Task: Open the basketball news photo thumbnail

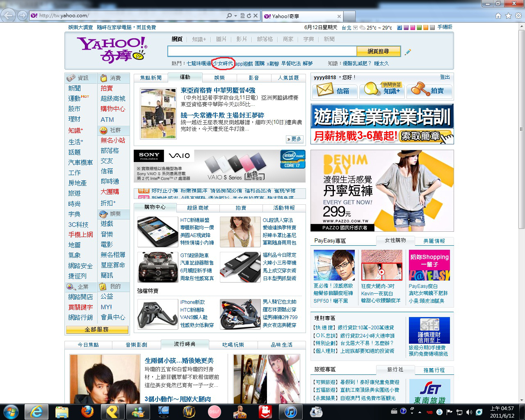Action: [x=158, y=114]
